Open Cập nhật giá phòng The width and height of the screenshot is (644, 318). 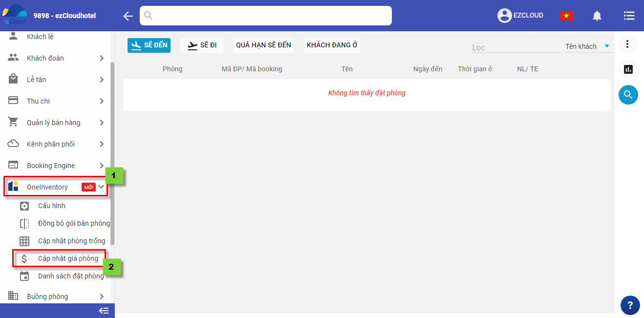(x=67, y=258)
